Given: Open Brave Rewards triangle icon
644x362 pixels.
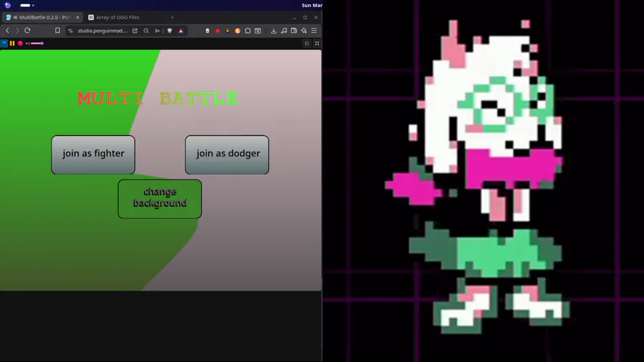Looking at the screenshot, I should pos(181,31).
